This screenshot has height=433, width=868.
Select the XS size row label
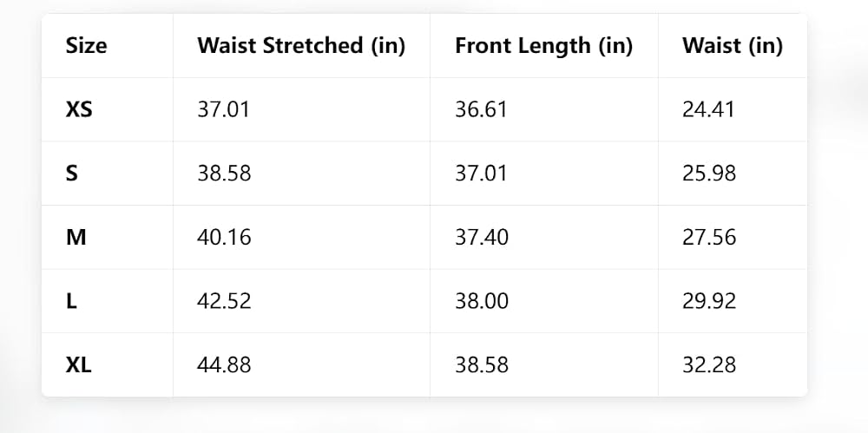click(x=79, y=109)
